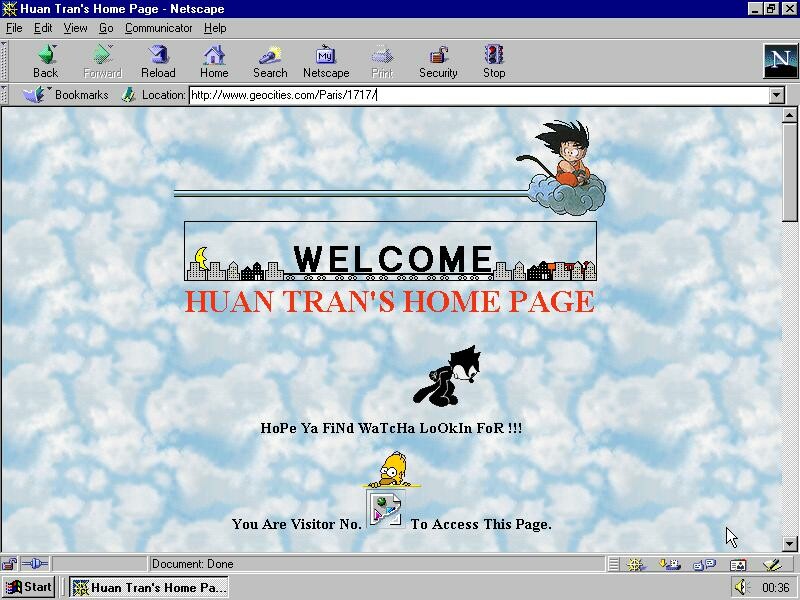Open the Communicator menu
Viewport: 800px width, 600px height.
158,28
